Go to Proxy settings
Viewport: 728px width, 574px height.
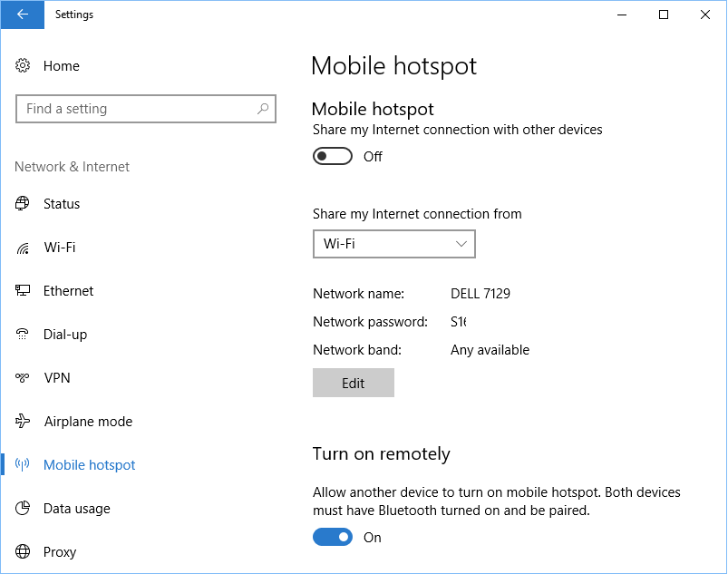[60, 552]
